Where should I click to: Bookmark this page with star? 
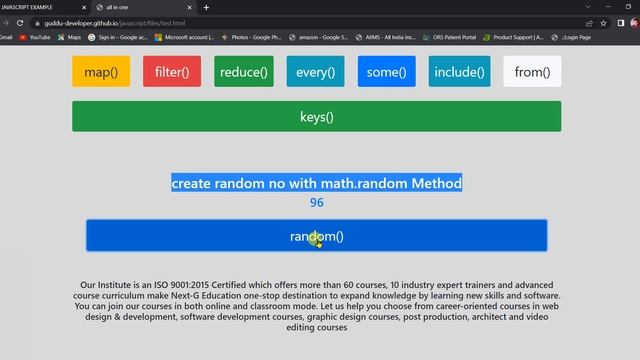603,23
